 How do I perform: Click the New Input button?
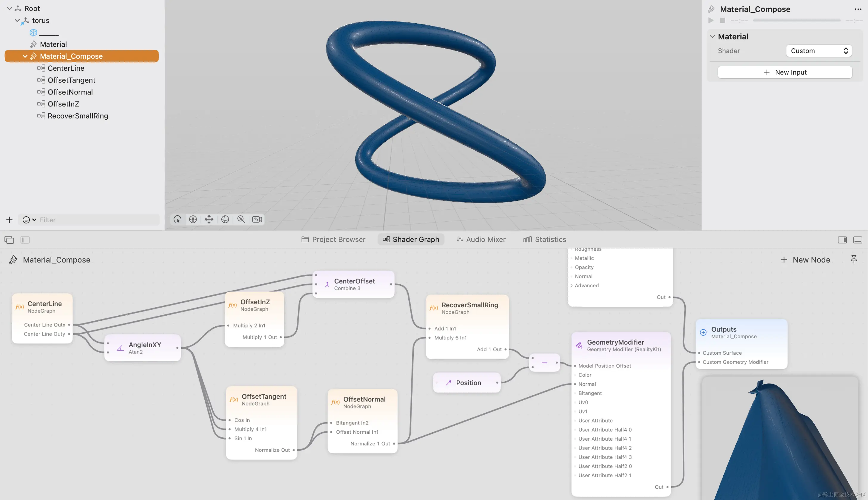[784, 72]
